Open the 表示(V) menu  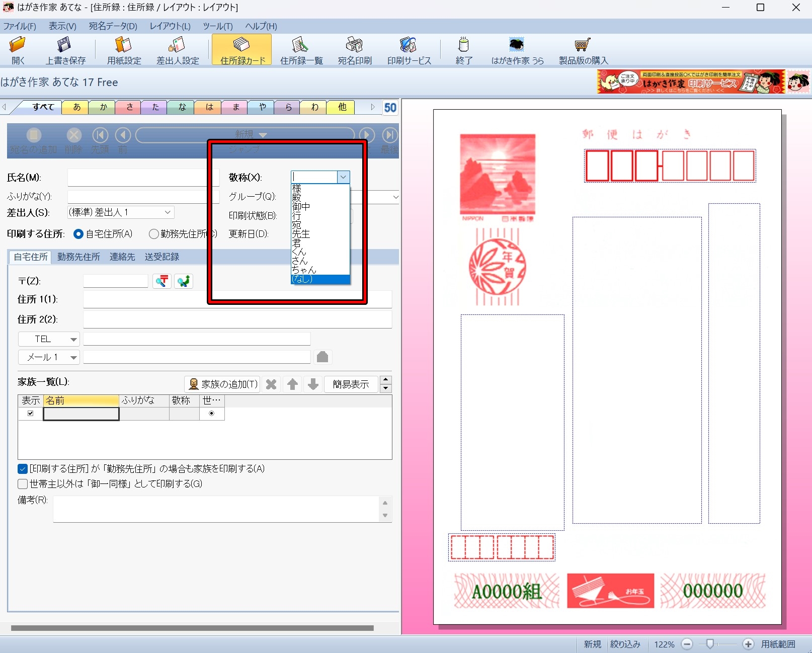(62, 26)
